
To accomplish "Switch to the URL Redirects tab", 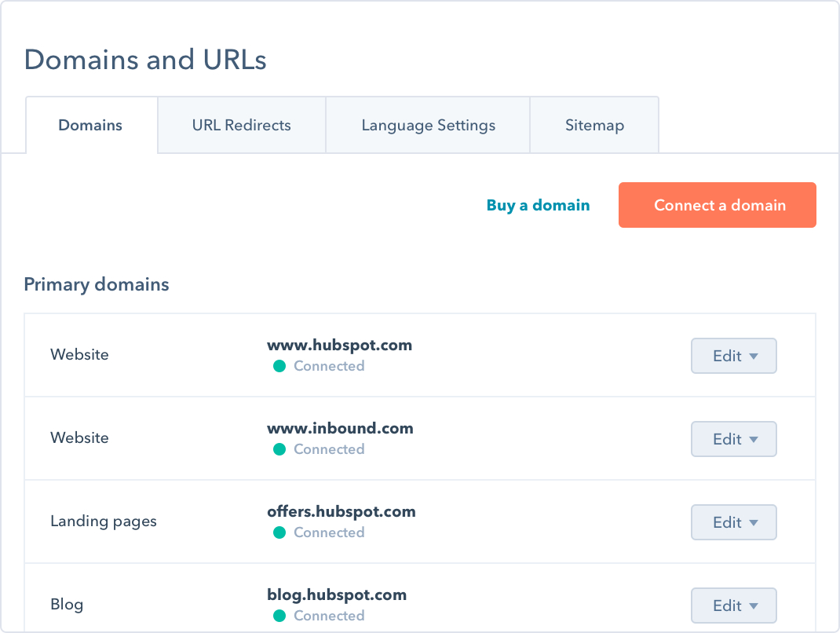I will [241, 124].
